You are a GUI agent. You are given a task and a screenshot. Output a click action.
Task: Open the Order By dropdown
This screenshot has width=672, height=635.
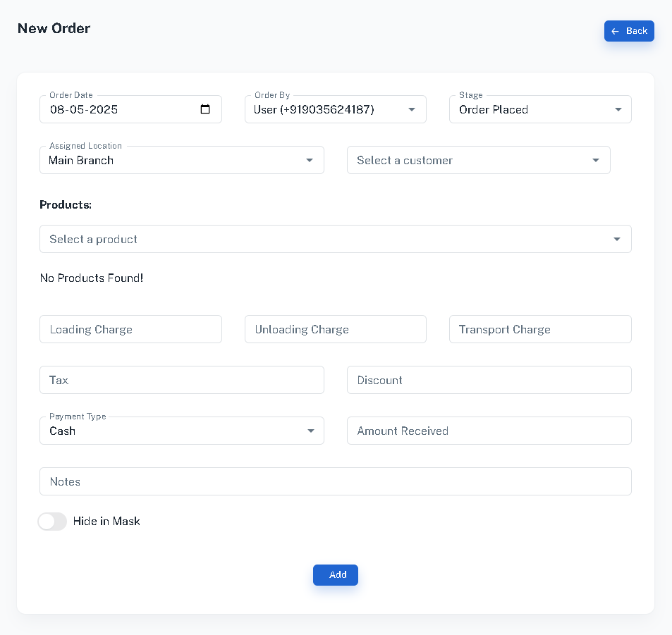click(335, 109)
